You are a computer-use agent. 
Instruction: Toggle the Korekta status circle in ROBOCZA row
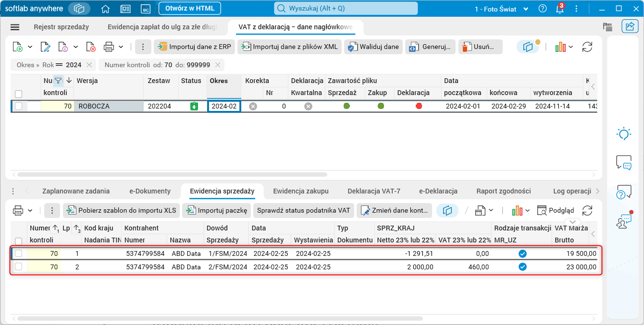tap(253, 106)
